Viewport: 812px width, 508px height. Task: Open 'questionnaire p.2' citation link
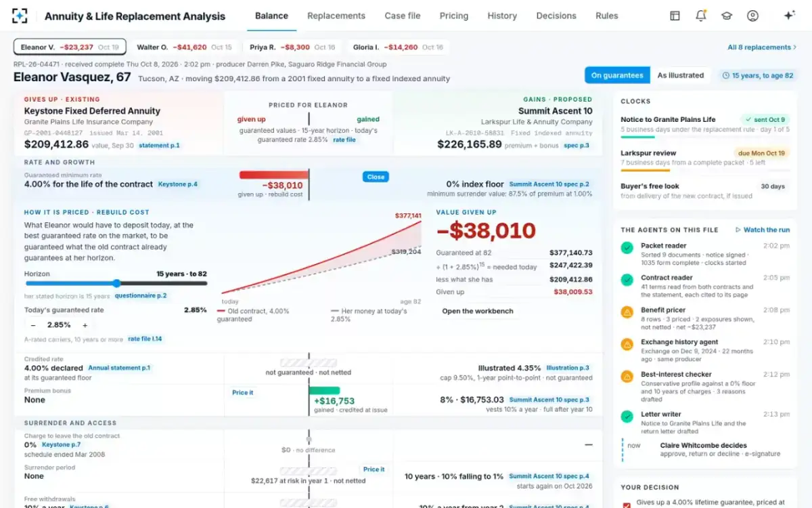pos(141,295)
